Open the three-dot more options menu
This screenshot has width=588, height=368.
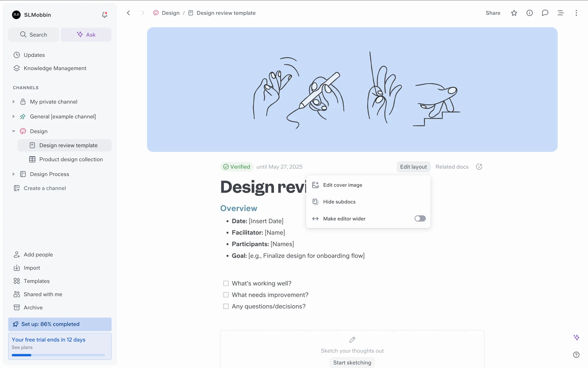576,13
